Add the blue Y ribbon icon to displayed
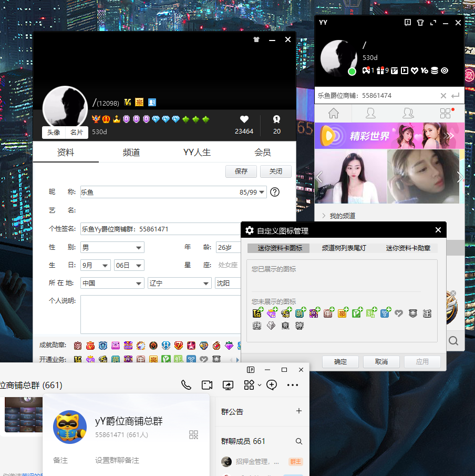Screen dimensions: 475x476 (x=385, y=313)
